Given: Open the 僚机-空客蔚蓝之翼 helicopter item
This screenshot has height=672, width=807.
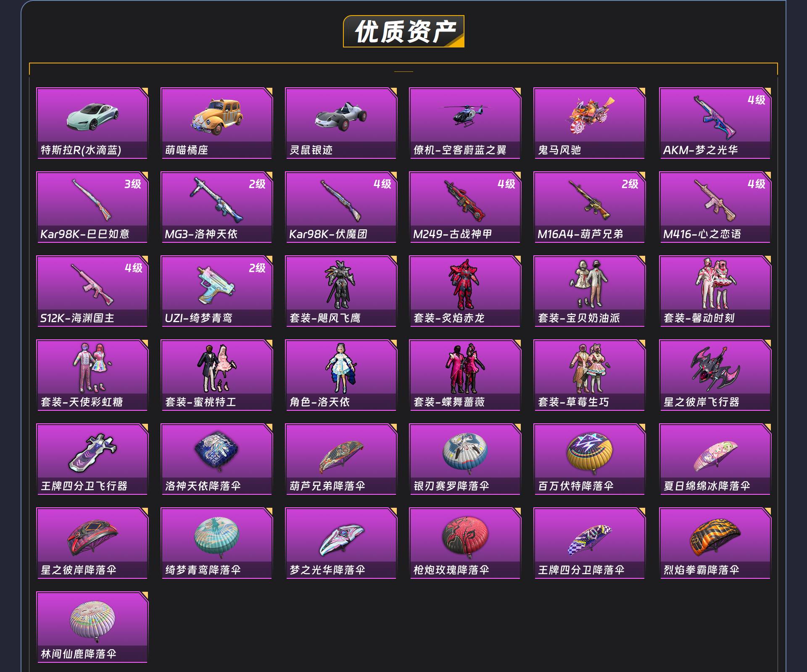Looking at the screenshot, I should coord(465,123).
